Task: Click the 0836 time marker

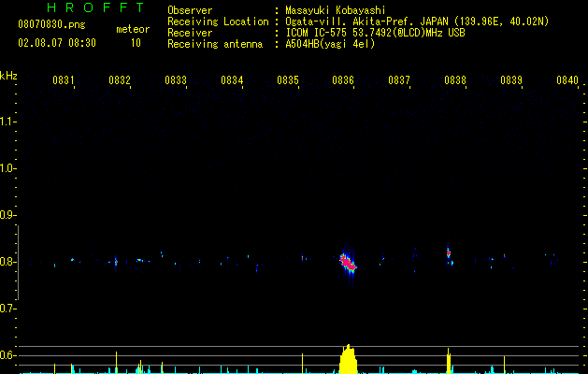Action: pyautogui.click(x=343, y=80)
